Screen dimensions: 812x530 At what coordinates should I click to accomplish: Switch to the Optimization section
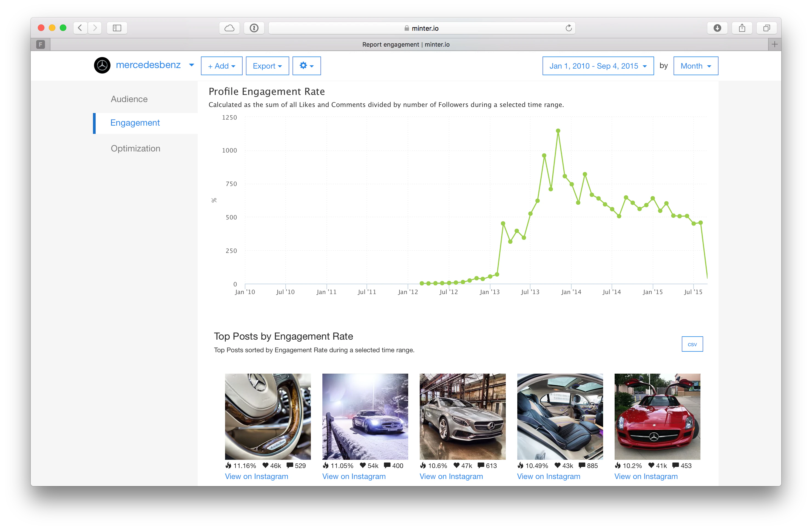coord(135,149)
